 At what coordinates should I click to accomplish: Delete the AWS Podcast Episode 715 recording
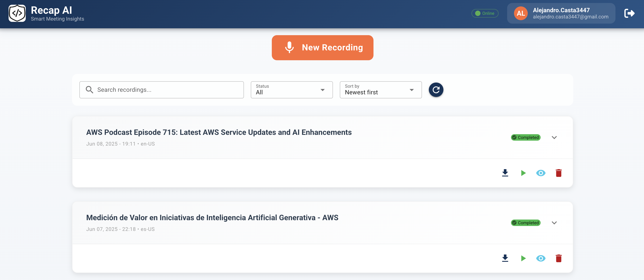pos(558,173)
